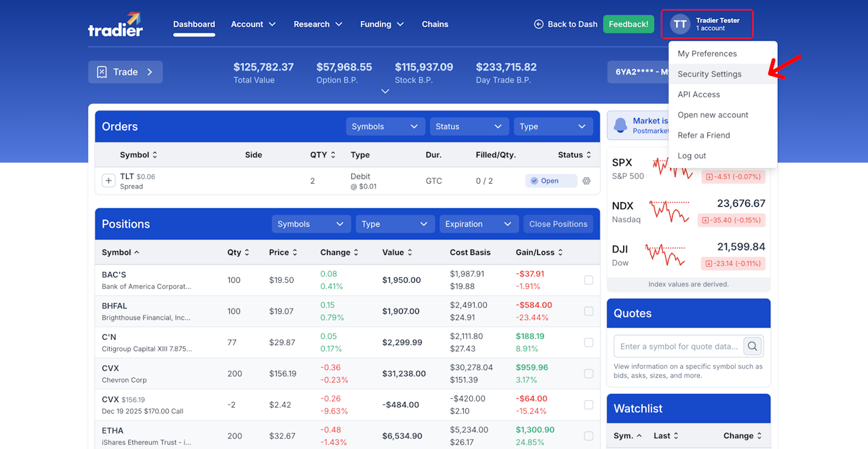Click the Close Positions button
The height and width of the screenshot is (449, 868).
pos(558,224)
